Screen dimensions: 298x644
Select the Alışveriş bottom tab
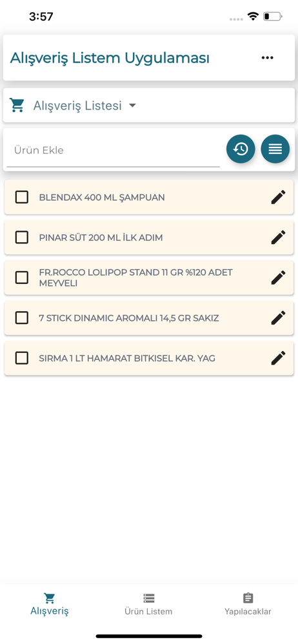[50, 604]
